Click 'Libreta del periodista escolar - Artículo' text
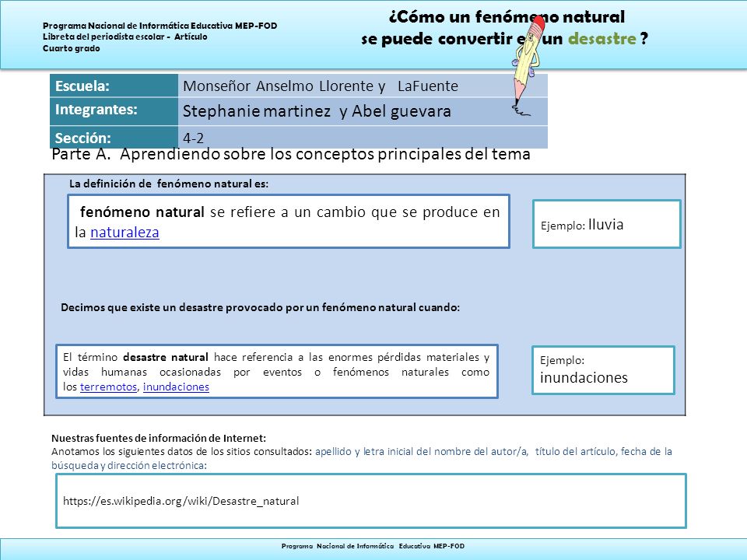This screenshot has width=747, height=560. 124,37
